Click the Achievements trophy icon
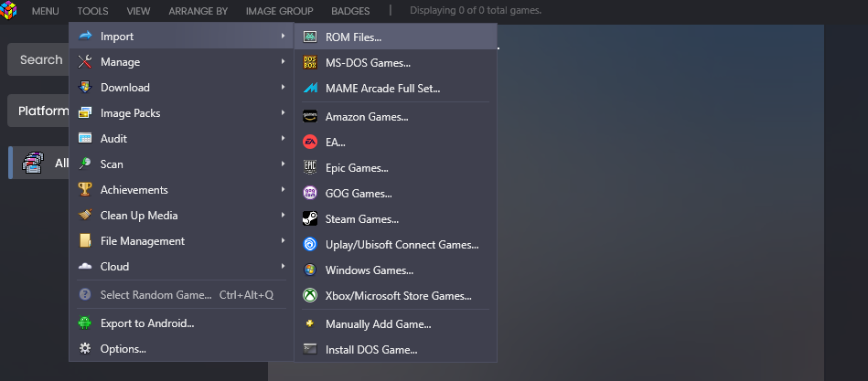This screenshot has height=381, width=868. (85, 190)
